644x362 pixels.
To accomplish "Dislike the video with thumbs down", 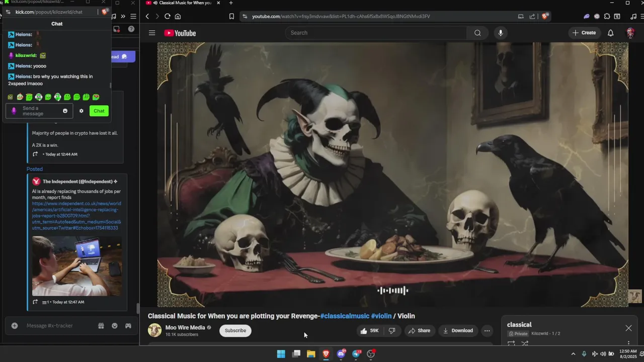I will pyautogui.click(x=391, y=331).
